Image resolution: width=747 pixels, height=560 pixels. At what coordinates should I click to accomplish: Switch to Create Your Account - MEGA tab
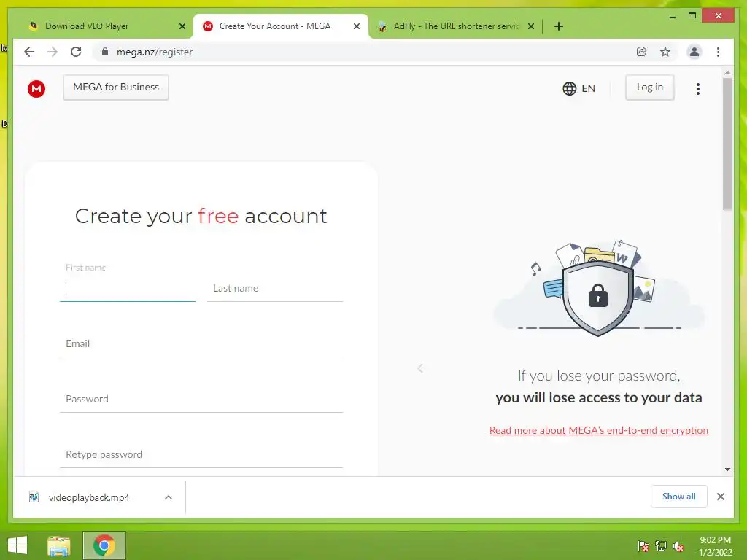pyautogui.click(x=280, y=27)
